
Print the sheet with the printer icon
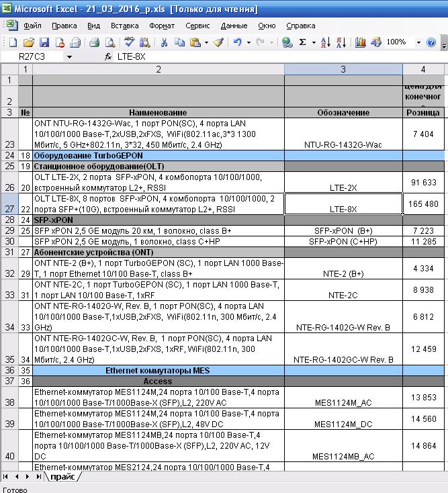(94, 42)
